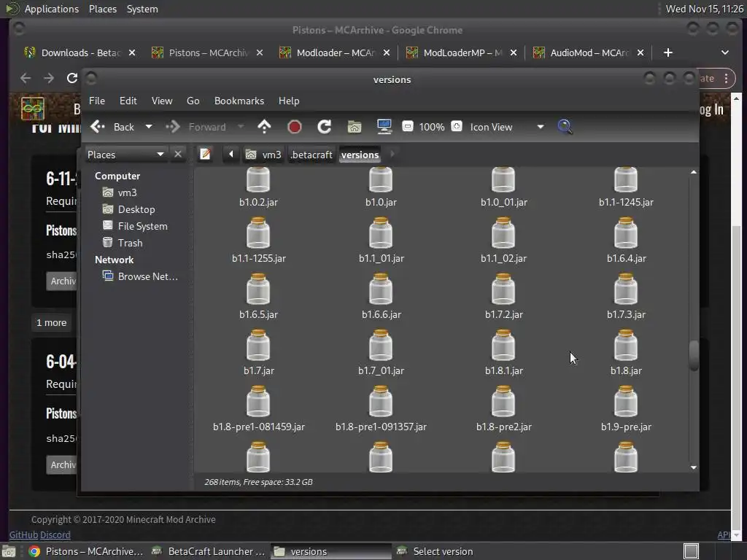Image resolution: width=747 pixels, height=560 pixels.
Task: Go to the Home folder icon
Action: point(355,127)
